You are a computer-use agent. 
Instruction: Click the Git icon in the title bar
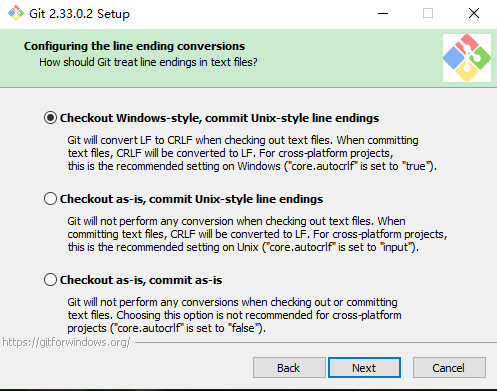pos(16,13)
